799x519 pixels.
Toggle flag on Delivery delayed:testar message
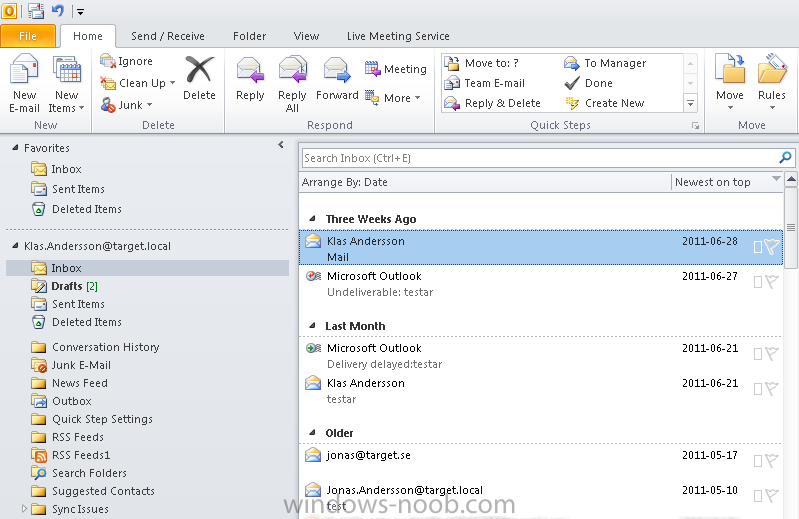(771, 354)
